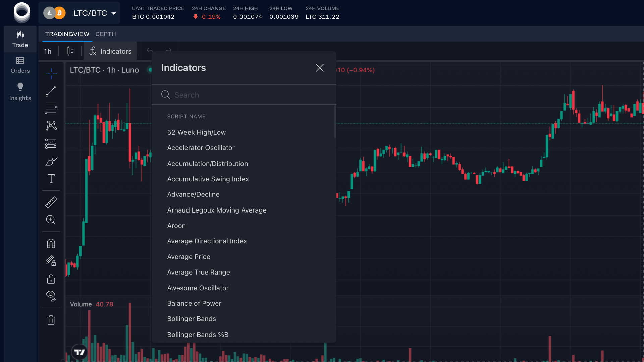The image size is (644, 362).
Task: Focus the Indicators search field
Action: 244,95
